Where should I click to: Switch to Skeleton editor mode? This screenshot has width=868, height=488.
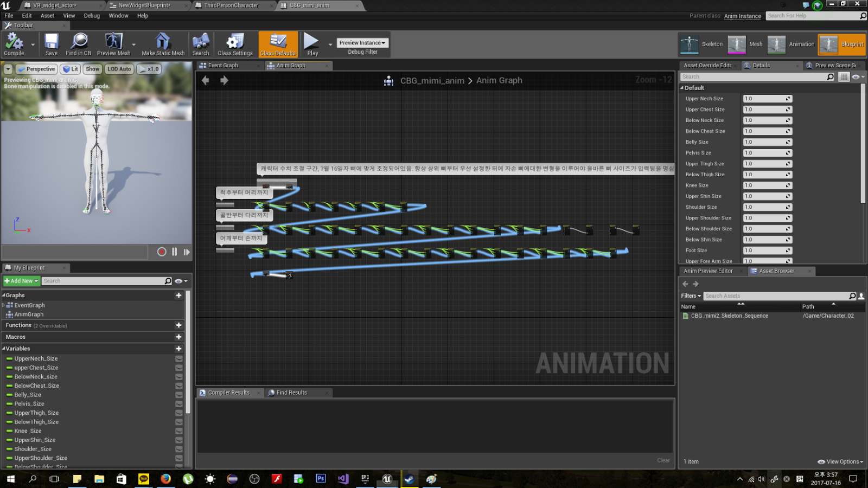click(x=702, y=44)
